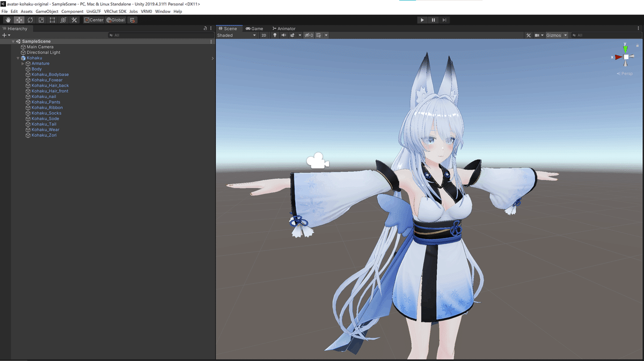Toggle scene audio speaker icon

(283, 35)
